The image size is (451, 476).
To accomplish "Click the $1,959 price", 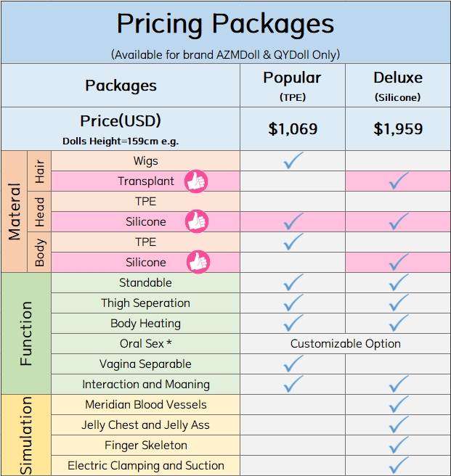I will (x=398, y=129).
